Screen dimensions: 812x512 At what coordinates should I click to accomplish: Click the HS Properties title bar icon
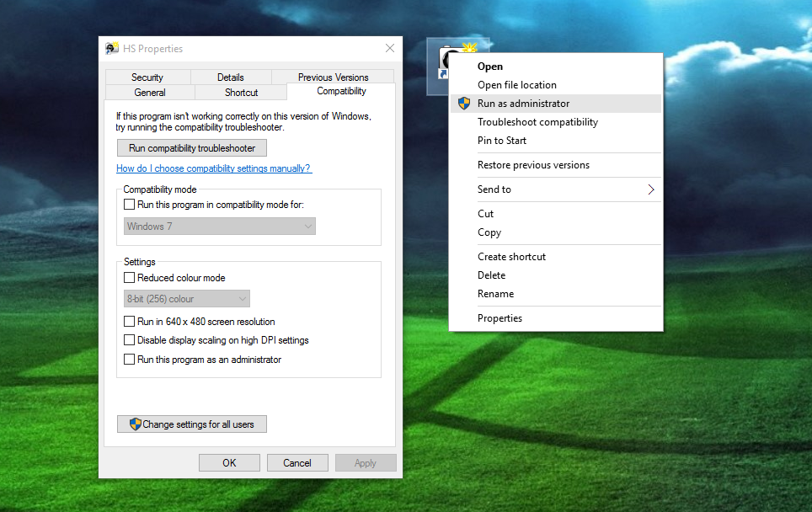point(112,49)
